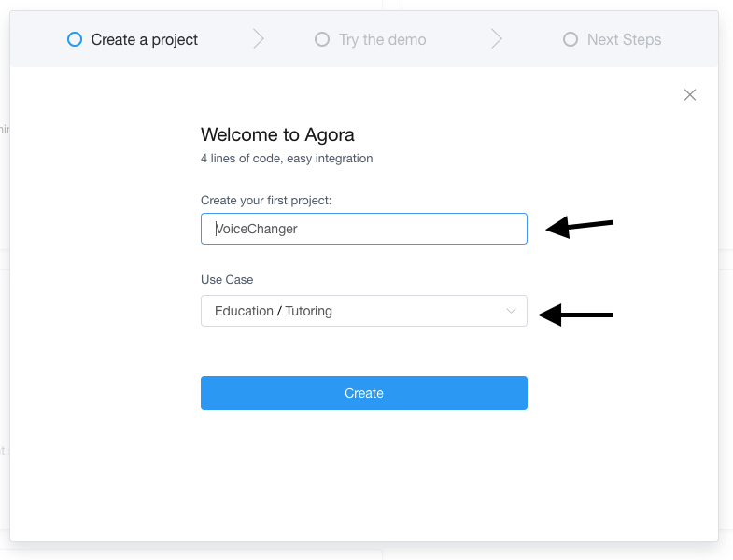The height and width of the screenshot is (560, 733).
Task: Click the Welcome to Agora heading
Action: pos(277,134)
